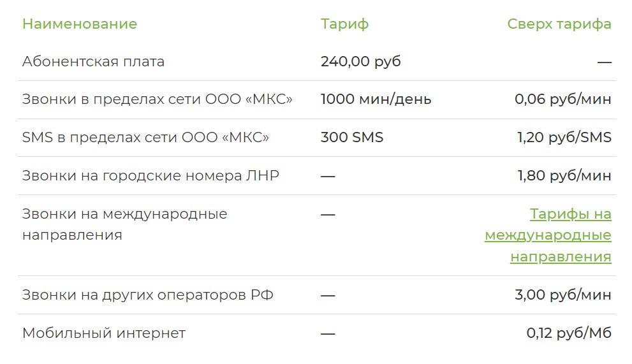Click the 3,00 руб/мин rate
632x364 pixels.
click(x=562, y=295)
